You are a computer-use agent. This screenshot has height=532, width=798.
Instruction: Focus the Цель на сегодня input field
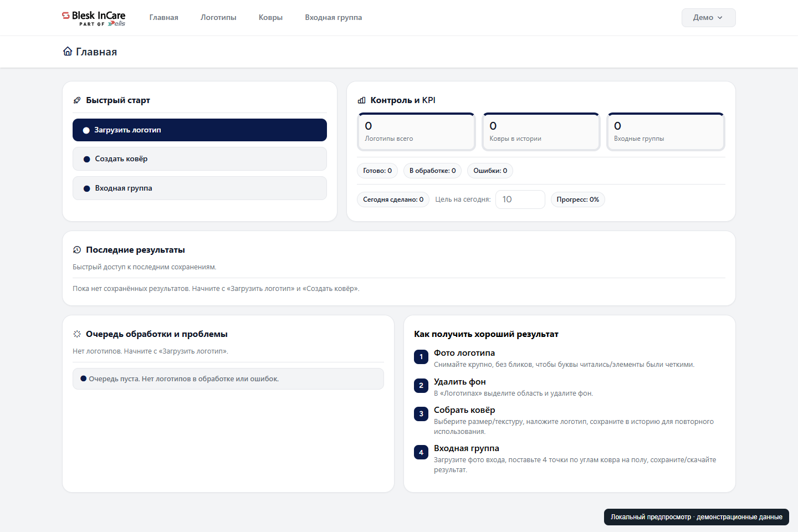pyautogui.click(x=520, y=199)
